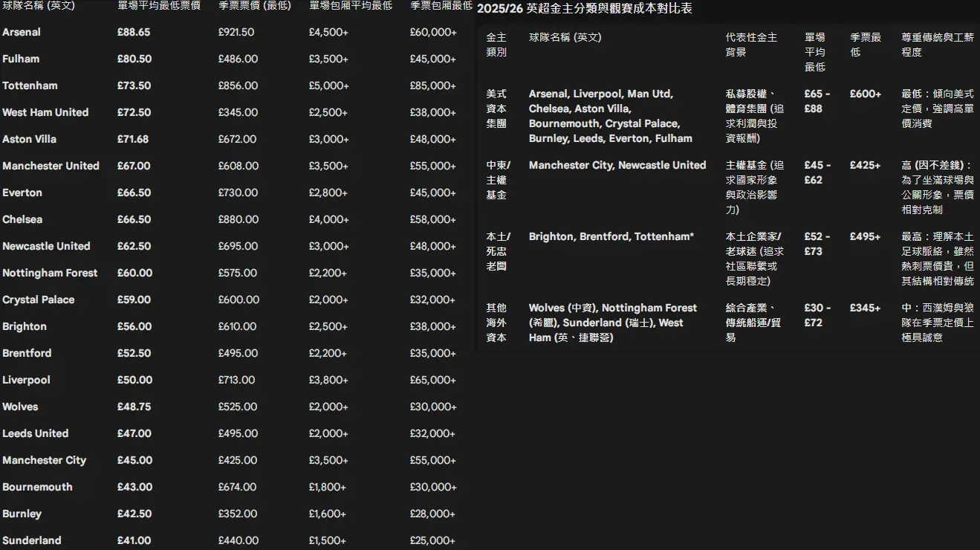Click the 單場平均最低票價 column header

coord(158,5)
